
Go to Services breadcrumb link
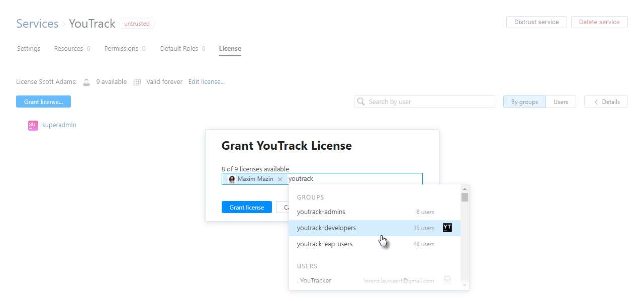tap(37, 24)
